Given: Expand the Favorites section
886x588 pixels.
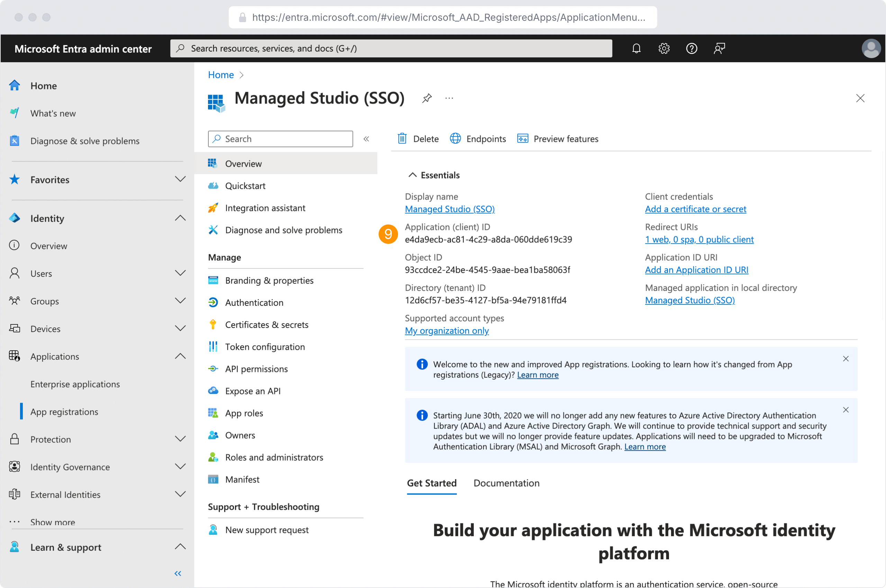Looking at the screenshot, I should coord(180,180).
